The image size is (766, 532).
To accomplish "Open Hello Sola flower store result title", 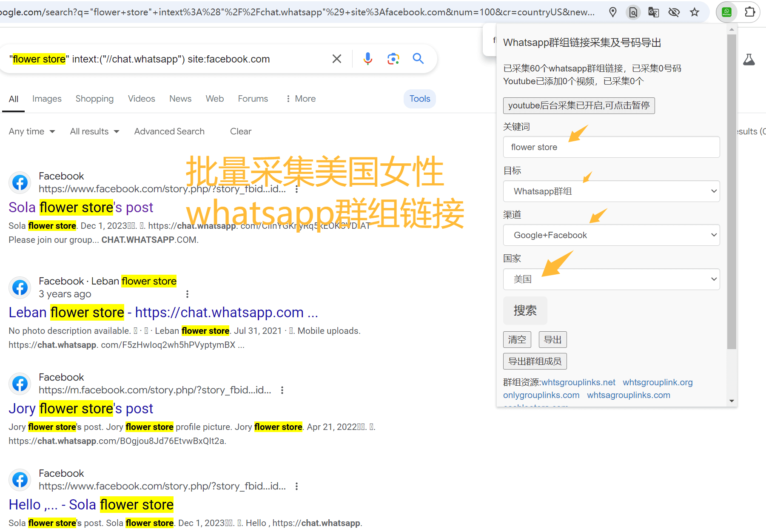I will click(x=91, y=504).
